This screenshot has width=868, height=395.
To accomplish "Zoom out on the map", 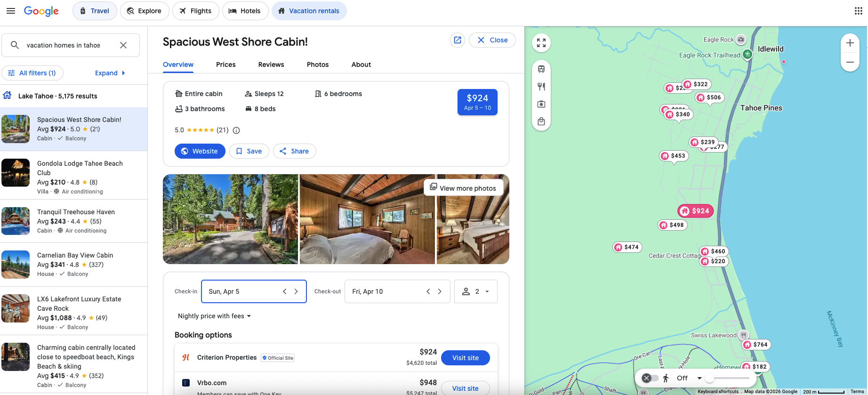I will pyautogui.click(x=850, y=62).
